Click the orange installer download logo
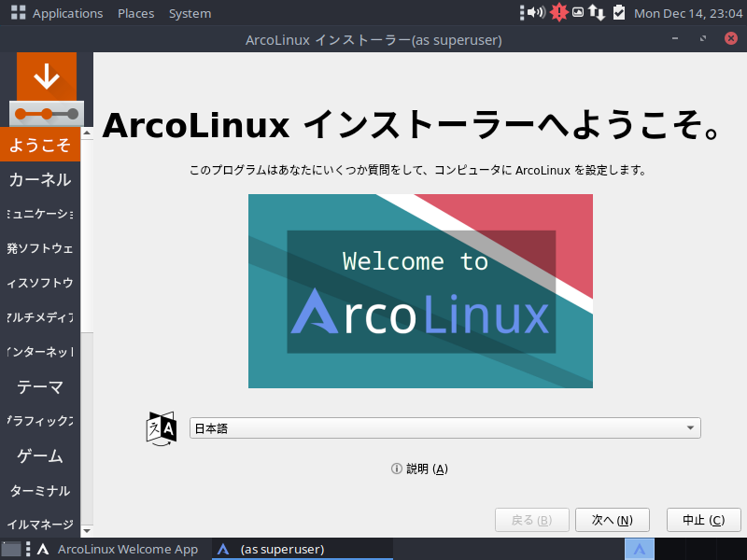Screen dimensions: 747x560 coord(47,89)
